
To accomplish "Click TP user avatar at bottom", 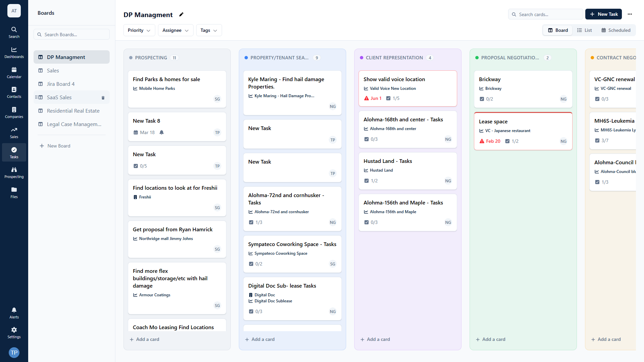I will [x=14, y=352].
